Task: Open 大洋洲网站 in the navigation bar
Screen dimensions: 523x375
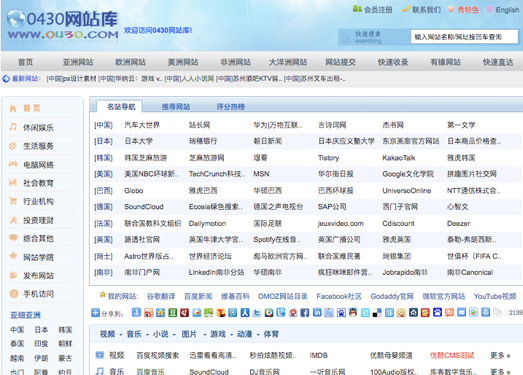Action: point(288,62)
